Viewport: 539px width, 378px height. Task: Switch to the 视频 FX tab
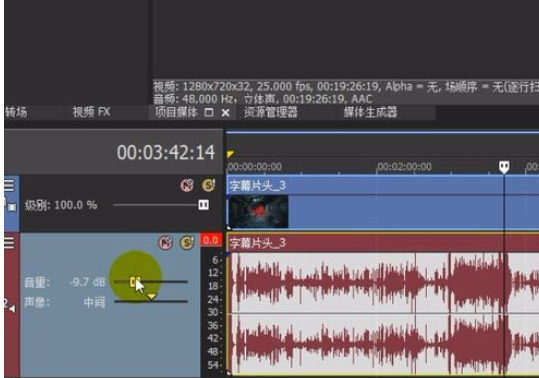91,112
